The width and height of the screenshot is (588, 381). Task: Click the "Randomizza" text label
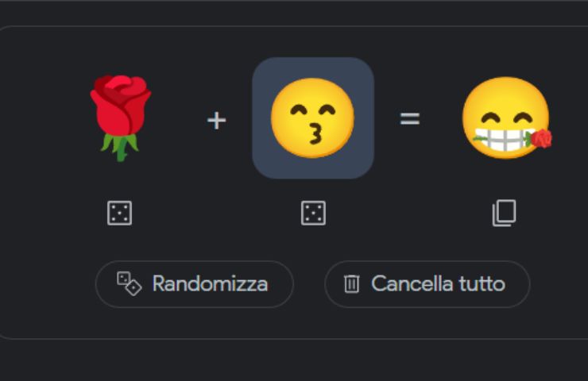(210, 284)
